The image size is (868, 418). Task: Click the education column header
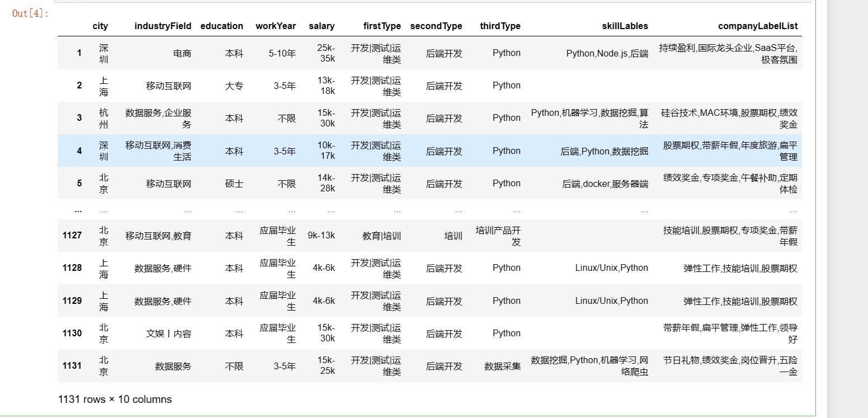[222, 26]
